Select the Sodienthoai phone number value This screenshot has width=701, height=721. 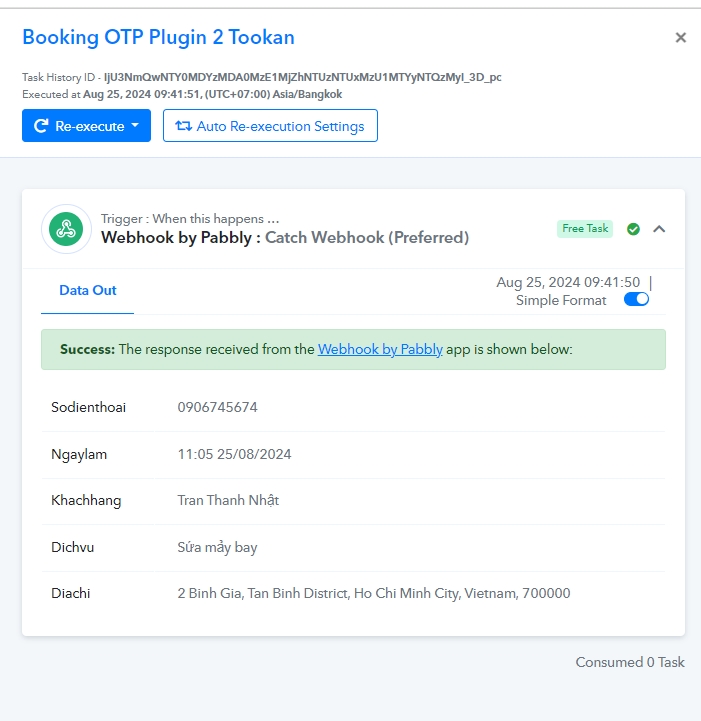tap(217, 407)
